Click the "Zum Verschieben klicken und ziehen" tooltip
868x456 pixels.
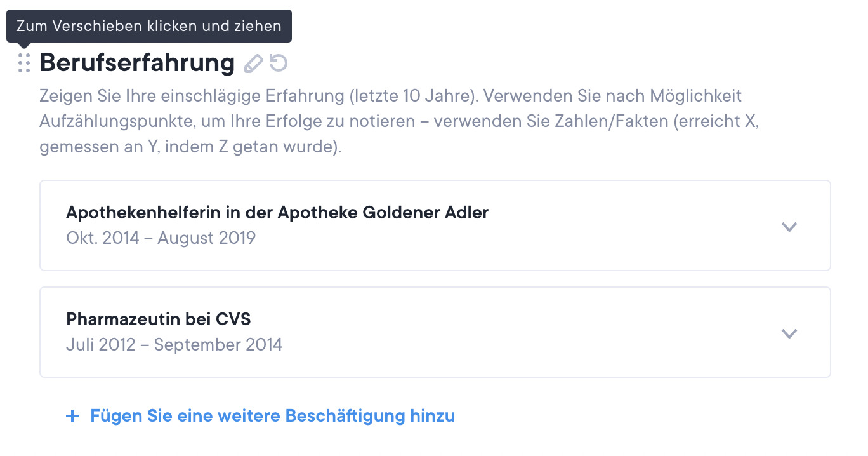[148, 26]
